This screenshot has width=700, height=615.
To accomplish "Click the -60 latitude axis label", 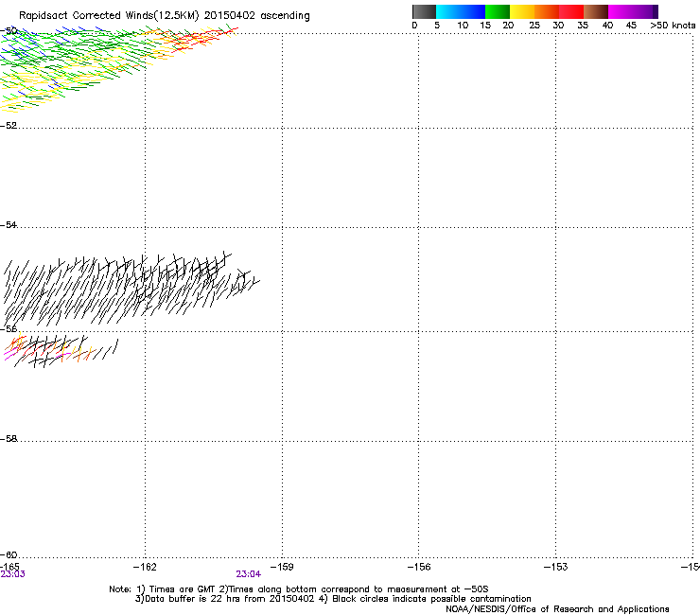I will pyautogui.click(x=9, y=554).
